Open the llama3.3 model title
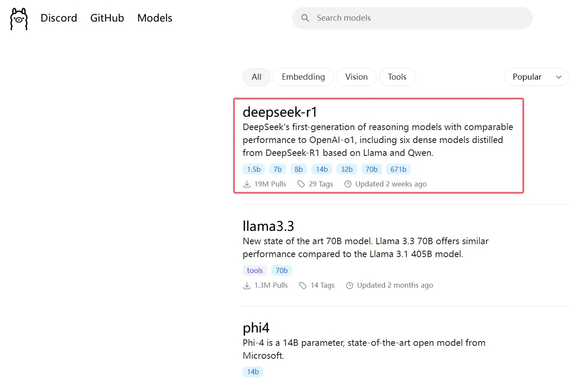This screenshot has height=379, width=588. [268, 226]
